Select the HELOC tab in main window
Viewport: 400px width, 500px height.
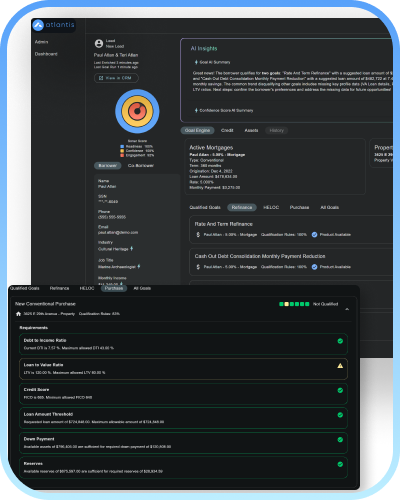tap(271, 207)
